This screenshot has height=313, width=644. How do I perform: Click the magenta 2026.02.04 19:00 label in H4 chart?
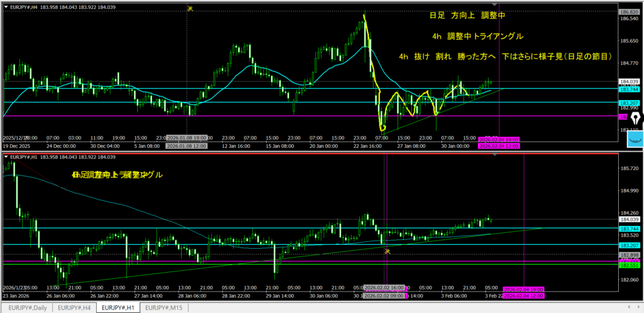tap(499, 139)
